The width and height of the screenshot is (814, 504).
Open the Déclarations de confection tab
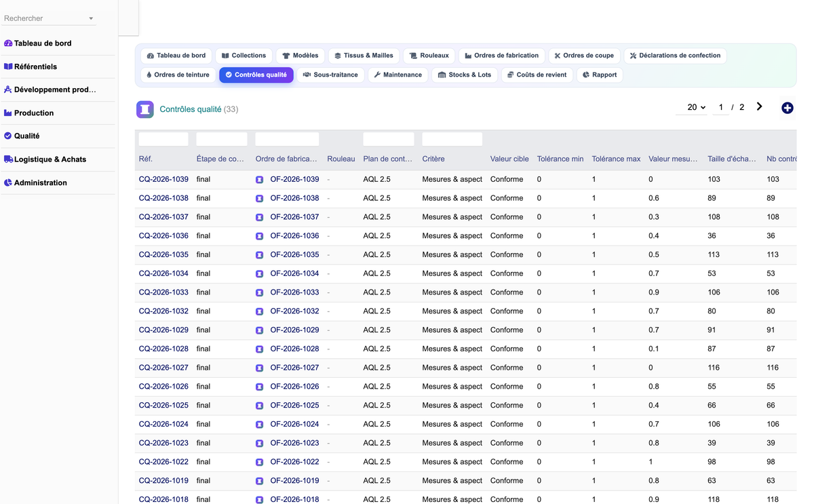click(x=675, y=56)
